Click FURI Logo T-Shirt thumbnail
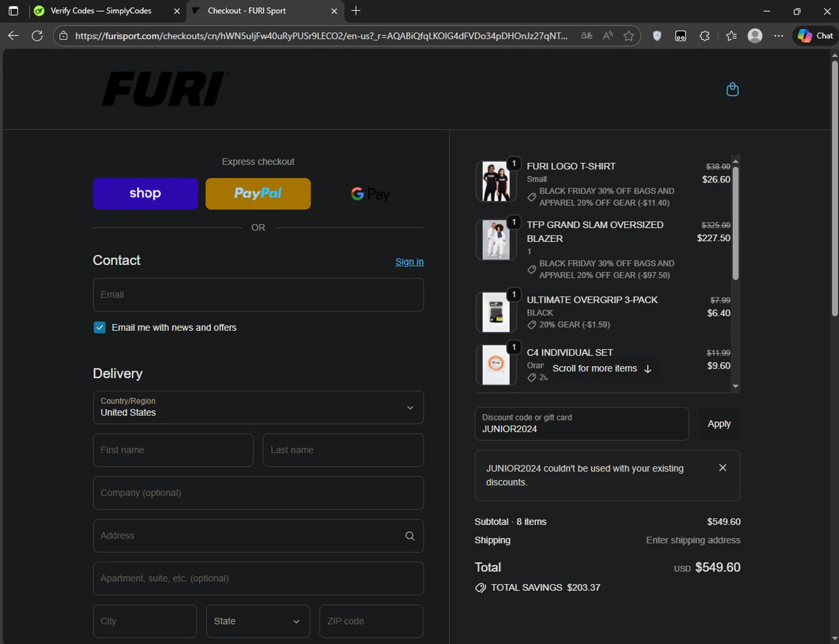 (496, 182)
